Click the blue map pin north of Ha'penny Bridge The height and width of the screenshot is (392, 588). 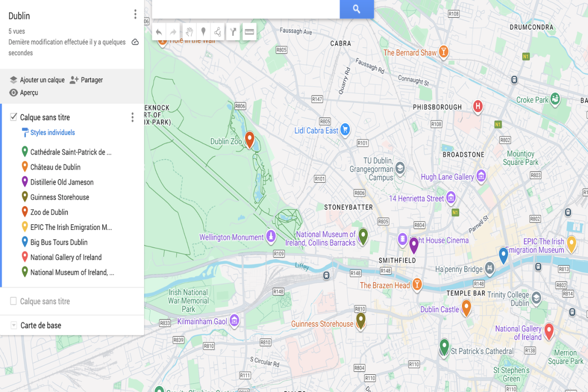(x=503, y=256)
